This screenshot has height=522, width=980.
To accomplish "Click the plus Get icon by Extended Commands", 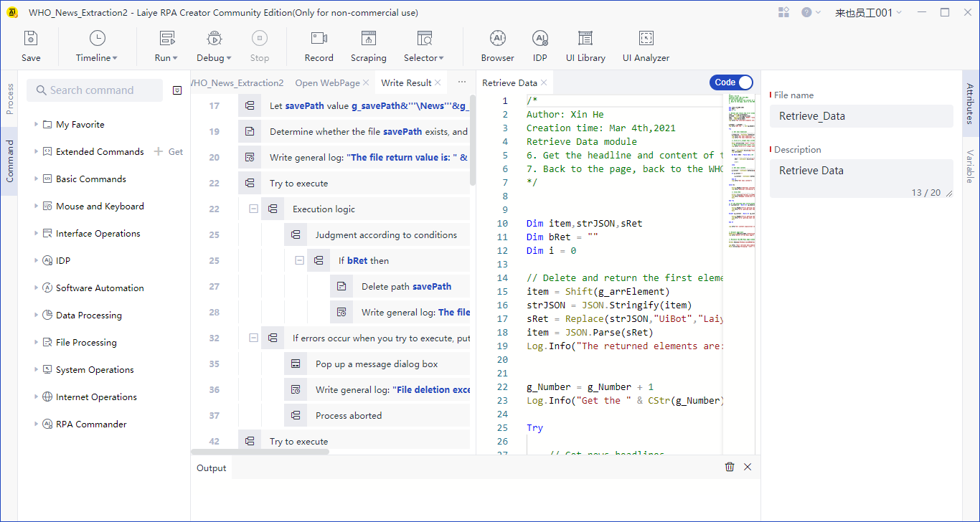I will (x=159, y=151).
